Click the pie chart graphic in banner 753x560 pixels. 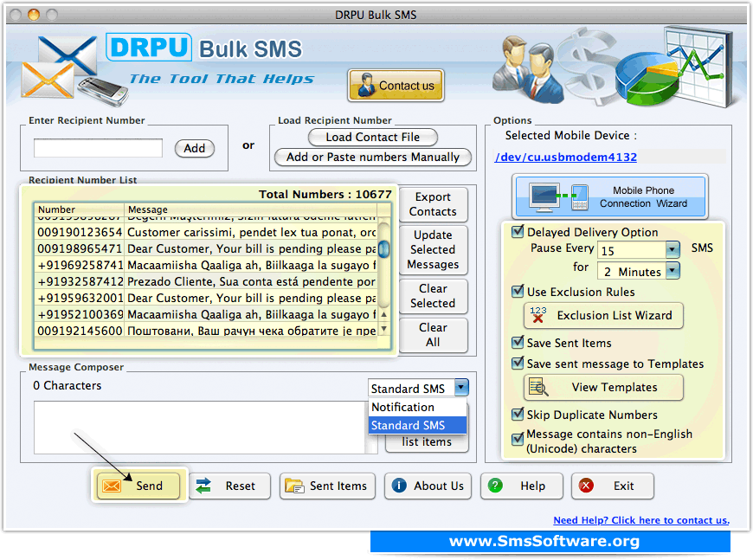coord(647,80)
